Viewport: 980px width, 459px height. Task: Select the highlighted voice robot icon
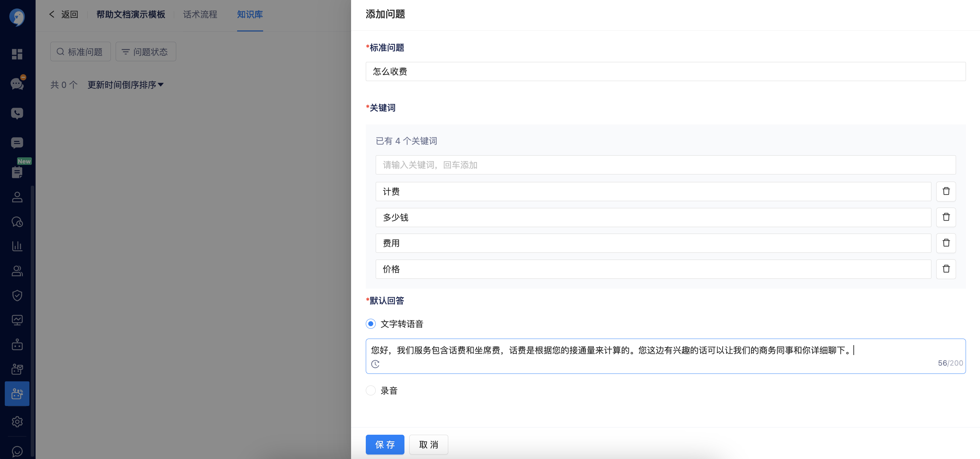(x=17, y=394)
